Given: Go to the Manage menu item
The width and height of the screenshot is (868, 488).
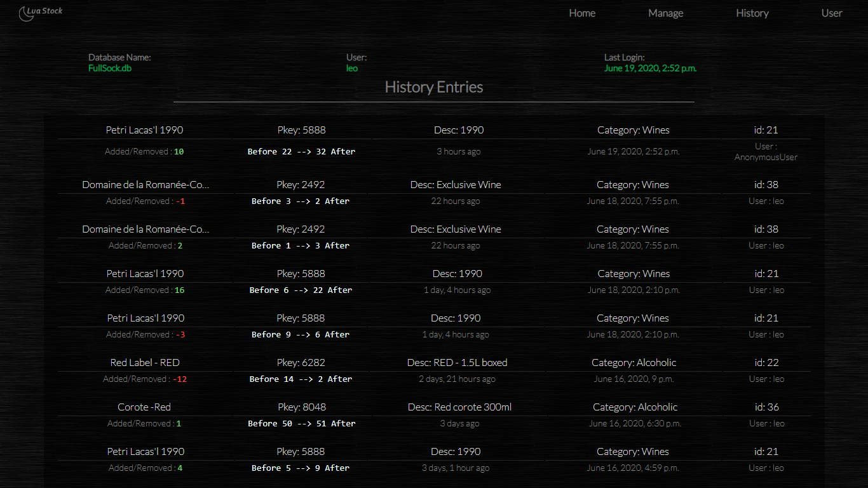Looking at the screenshot, I should [665, 13].
